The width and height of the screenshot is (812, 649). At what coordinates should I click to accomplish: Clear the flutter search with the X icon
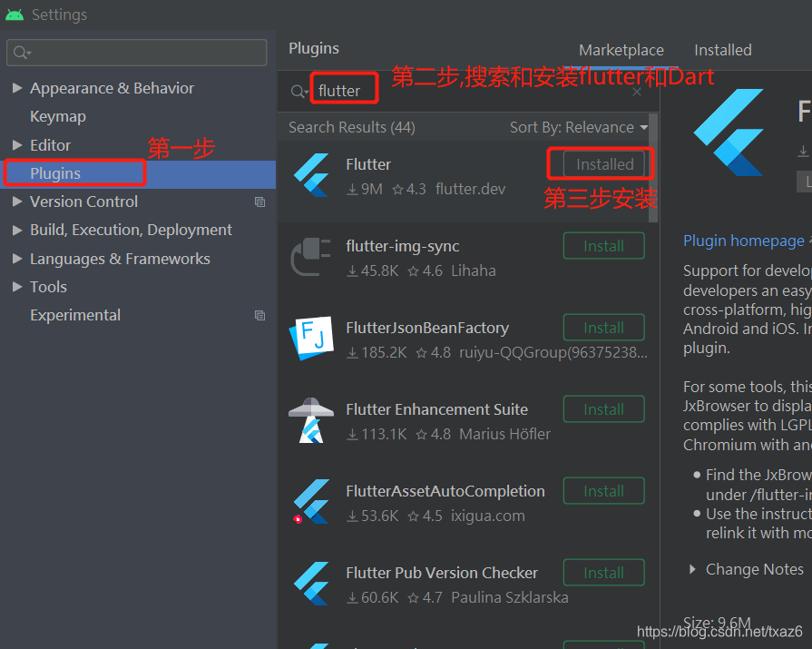tap(637, 92)
